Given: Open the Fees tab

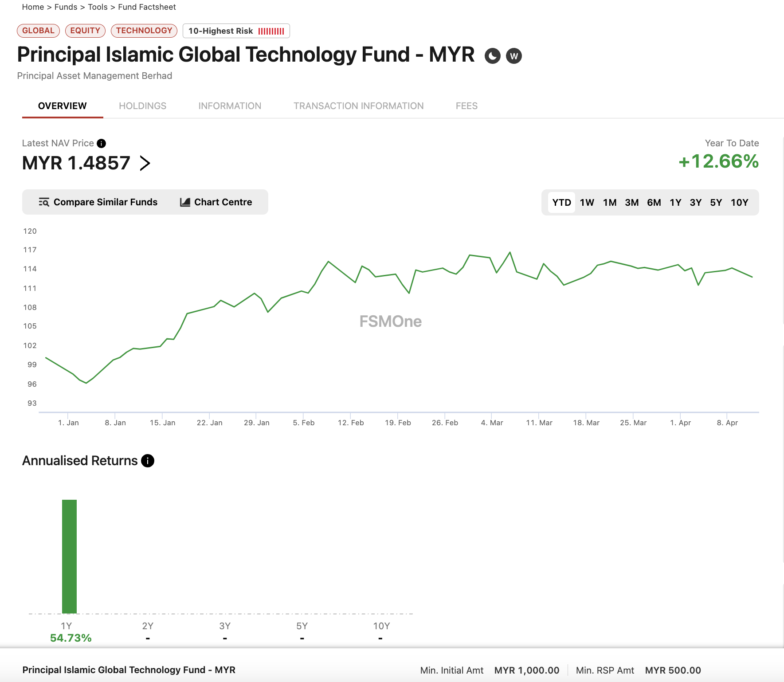Looking at the screenshot, I should [x=466, y=106].
